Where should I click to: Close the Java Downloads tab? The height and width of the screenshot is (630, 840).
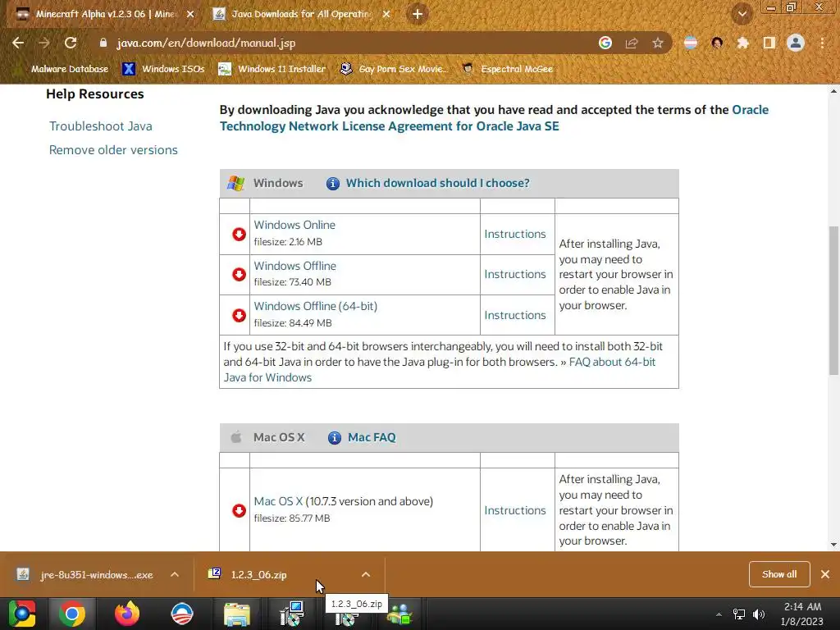click(x=386, y=15)
